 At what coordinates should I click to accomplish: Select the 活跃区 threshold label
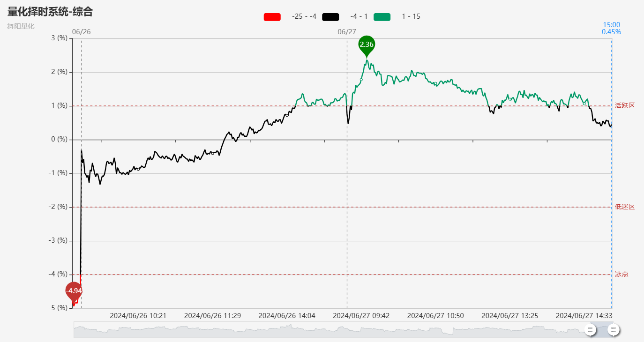tap(625, 106)
